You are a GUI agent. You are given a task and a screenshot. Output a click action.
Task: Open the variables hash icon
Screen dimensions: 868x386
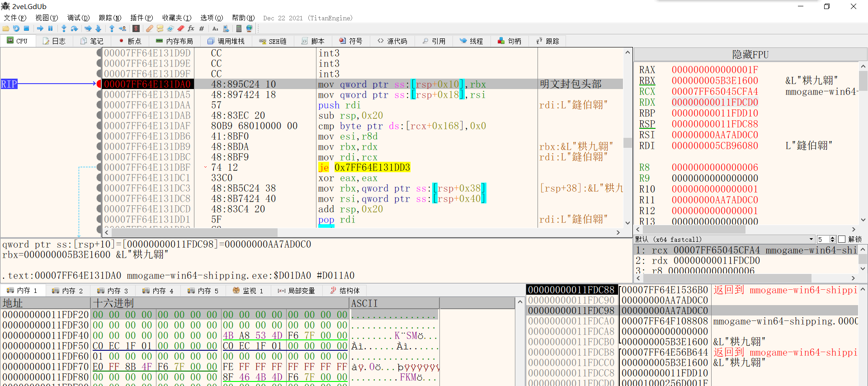point(202,28)
